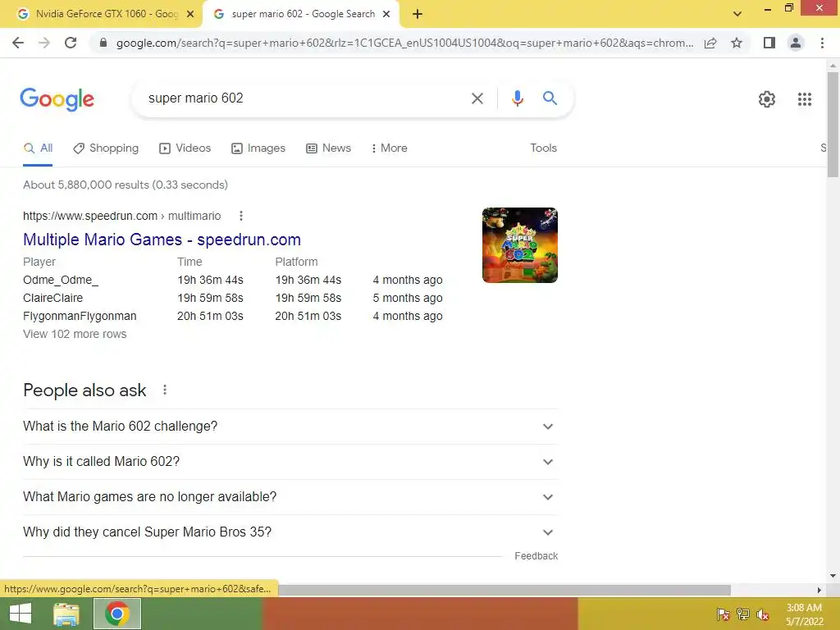Select ClaireClaire player name
The width and height of the screenshot is (840, 630).
point(52,298)
